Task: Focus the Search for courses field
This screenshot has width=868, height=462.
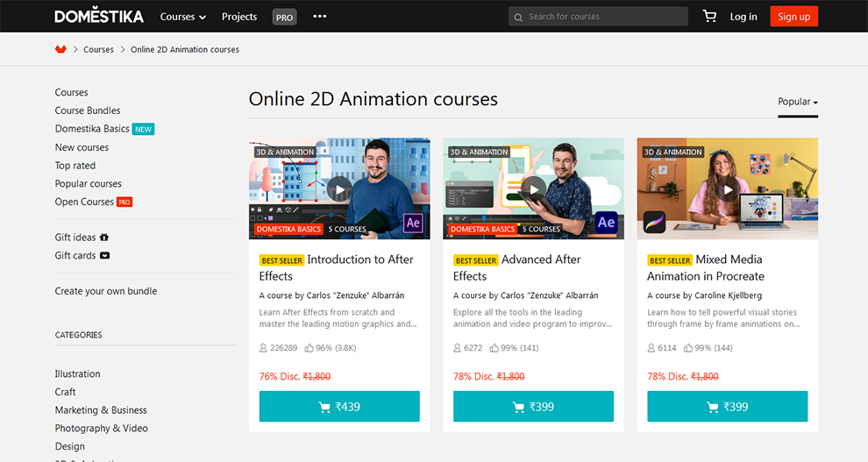Action: [x=598, y=17]
